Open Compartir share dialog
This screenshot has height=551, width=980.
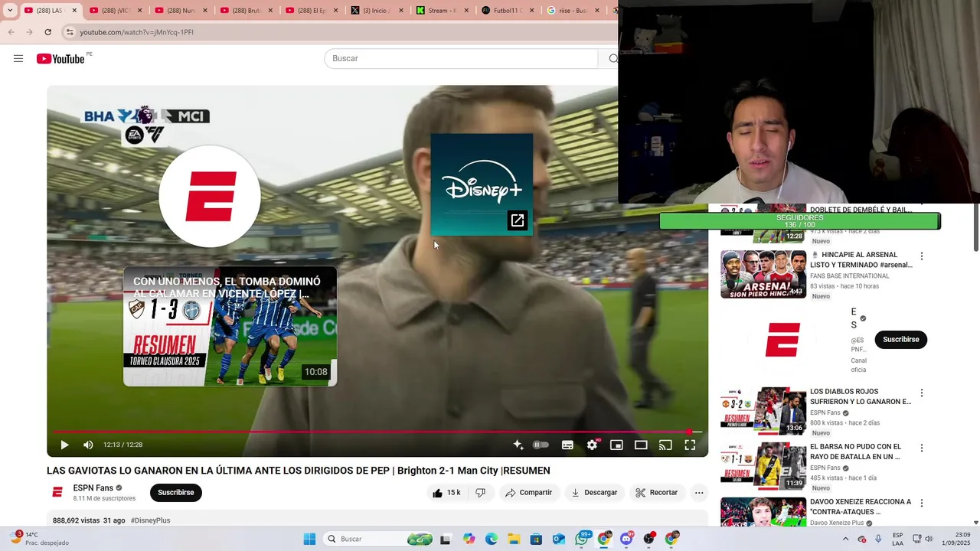click(x=528, y=493)
